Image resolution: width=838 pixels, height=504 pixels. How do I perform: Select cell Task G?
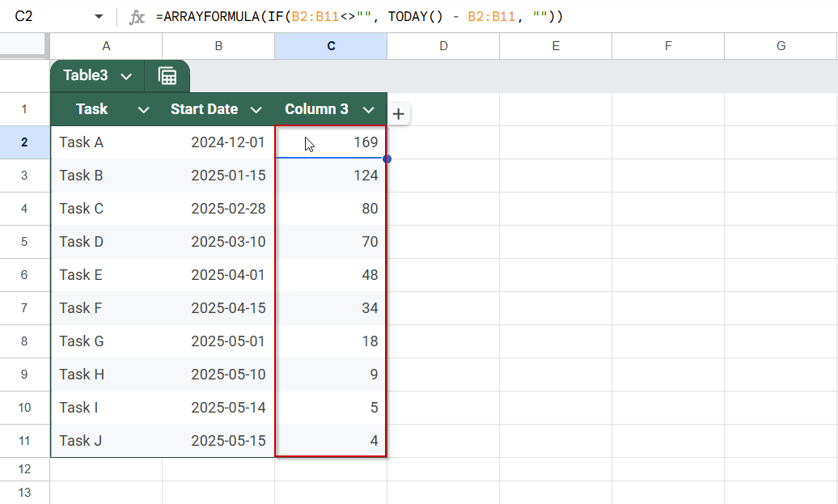(106, 341)
